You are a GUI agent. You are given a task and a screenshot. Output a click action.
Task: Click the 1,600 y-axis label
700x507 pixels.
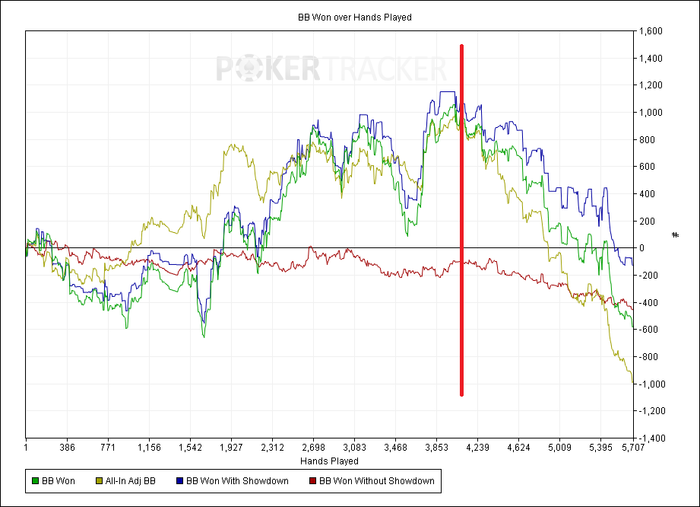[x=651, y=31]
